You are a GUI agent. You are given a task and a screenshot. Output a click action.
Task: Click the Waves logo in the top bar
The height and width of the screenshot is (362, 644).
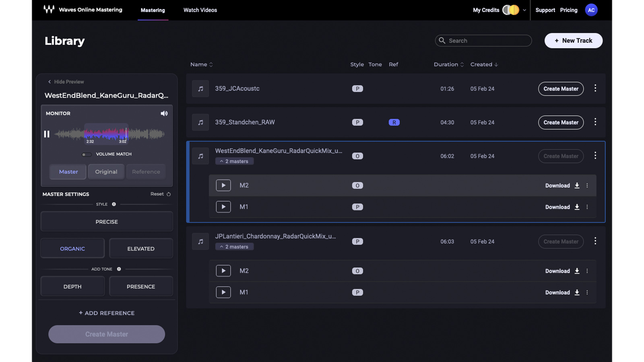(x=49, y=10)
